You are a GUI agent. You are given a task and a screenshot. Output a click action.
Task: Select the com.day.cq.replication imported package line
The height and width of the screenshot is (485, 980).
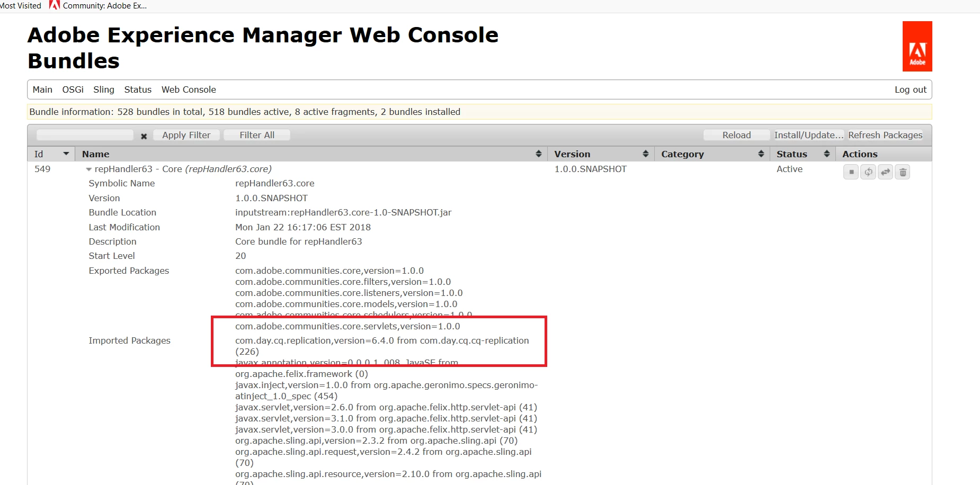click(382, 346)
